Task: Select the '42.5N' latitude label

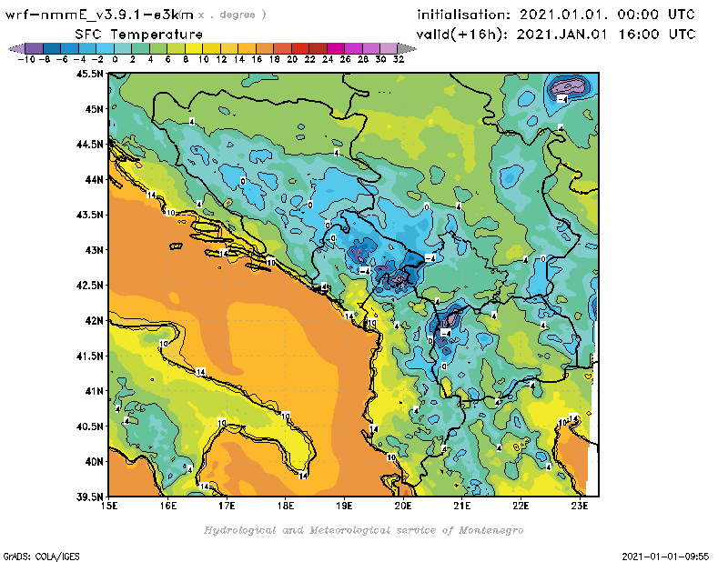Action: [x=89, y=285]
